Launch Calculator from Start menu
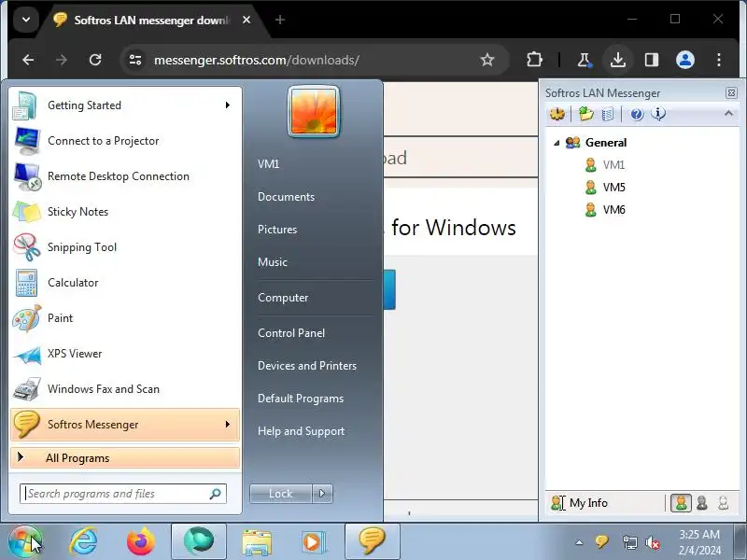 tap(125, 283)
